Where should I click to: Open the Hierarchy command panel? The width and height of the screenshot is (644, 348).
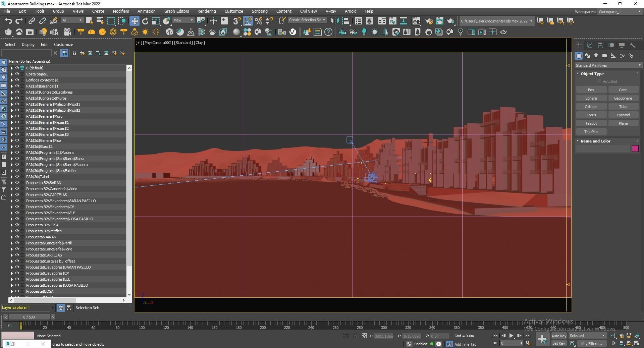pyautogui.click(x=600, y=45)
